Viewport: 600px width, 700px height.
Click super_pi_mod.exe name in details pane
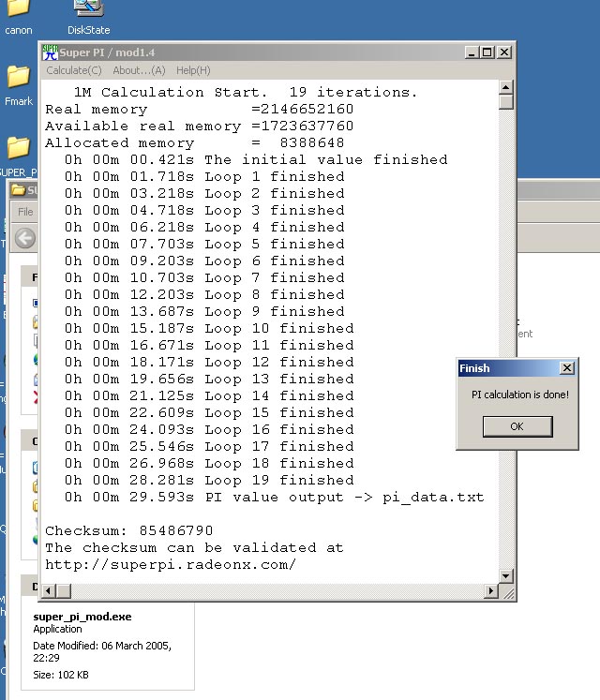point(82,617)
